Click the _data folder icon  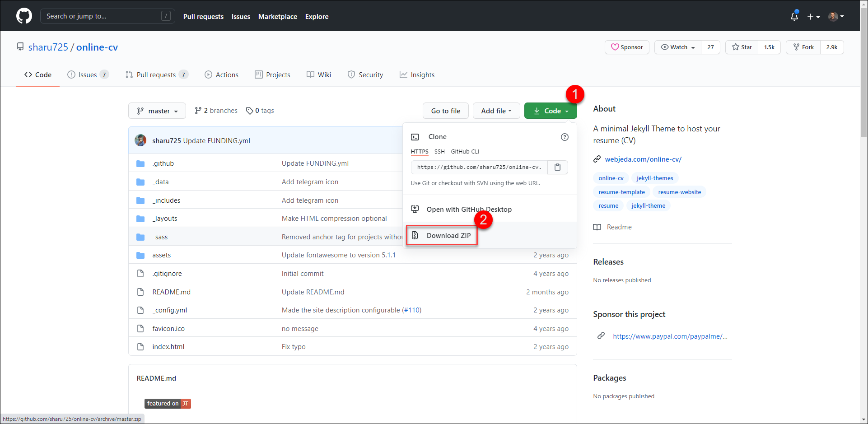(140, 182)
